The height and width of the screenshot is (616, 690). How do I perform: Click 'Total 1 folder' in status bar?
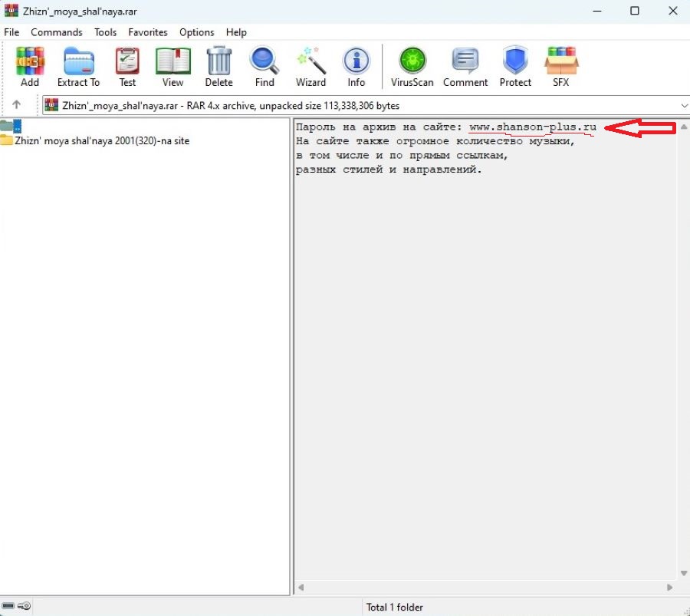point(394,608)
